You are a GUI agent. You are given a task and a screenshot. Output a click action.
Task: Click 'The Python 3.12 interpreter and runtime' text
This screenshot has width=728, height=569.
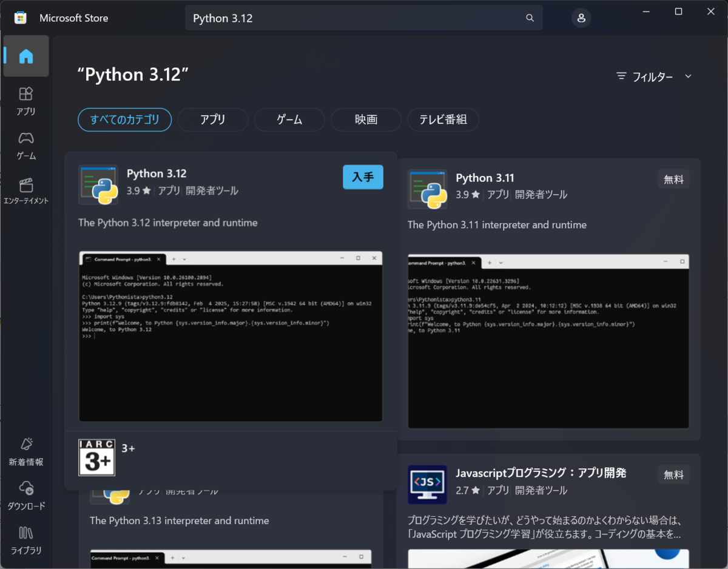[x=168, y=223]
